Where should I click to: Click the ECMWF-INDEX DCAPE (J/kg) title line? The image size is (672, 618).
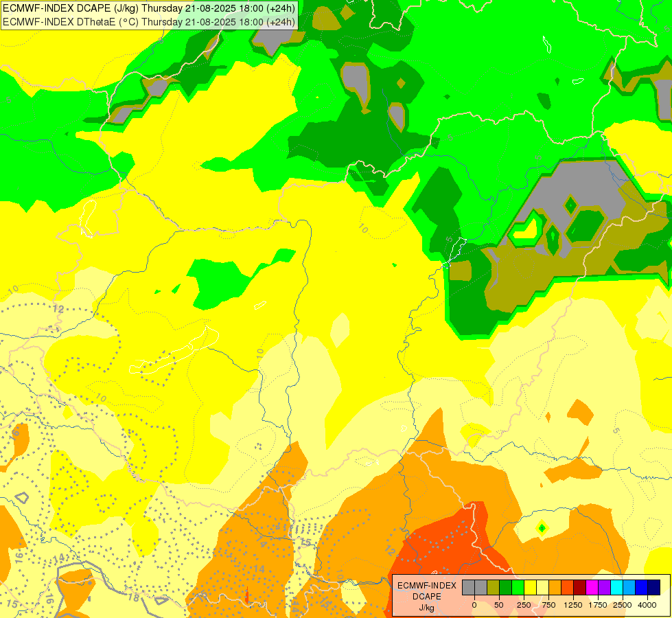pos(149,8)
